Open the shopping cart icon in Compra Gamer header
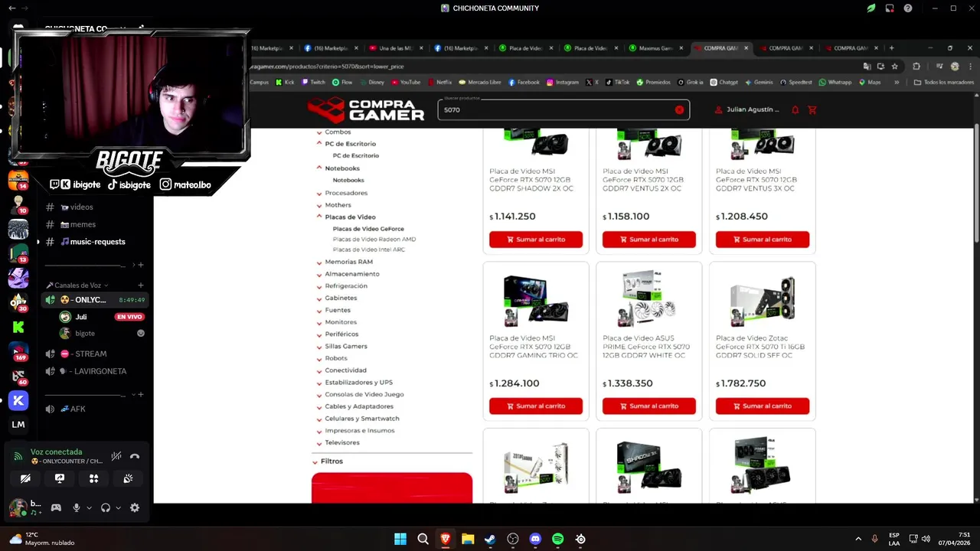The height and width of the screenshot is (551, 980). [x=812, y=109]
